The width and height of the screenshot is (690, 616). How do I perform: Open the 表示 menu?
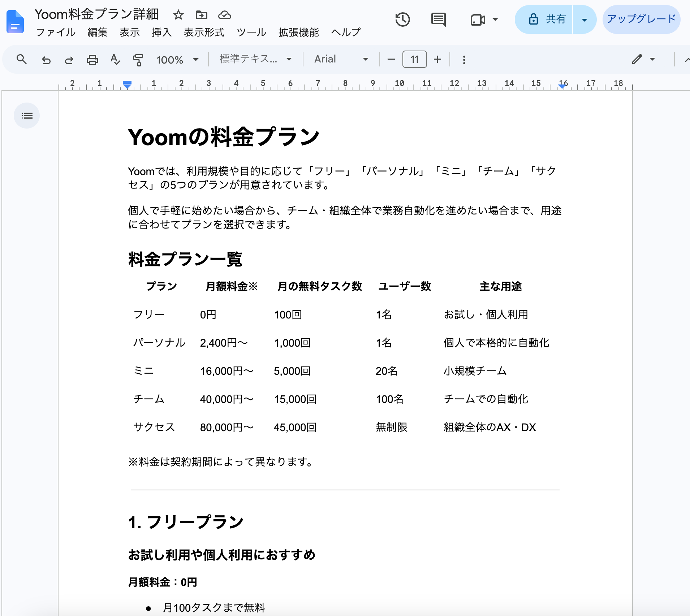click(130, 32)
